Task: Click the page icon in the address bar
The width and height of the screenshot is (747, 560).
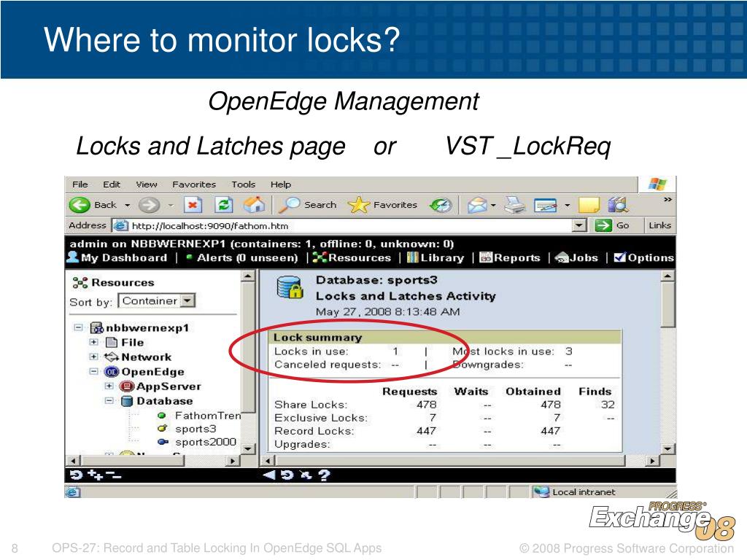Action: coord(121,225)
